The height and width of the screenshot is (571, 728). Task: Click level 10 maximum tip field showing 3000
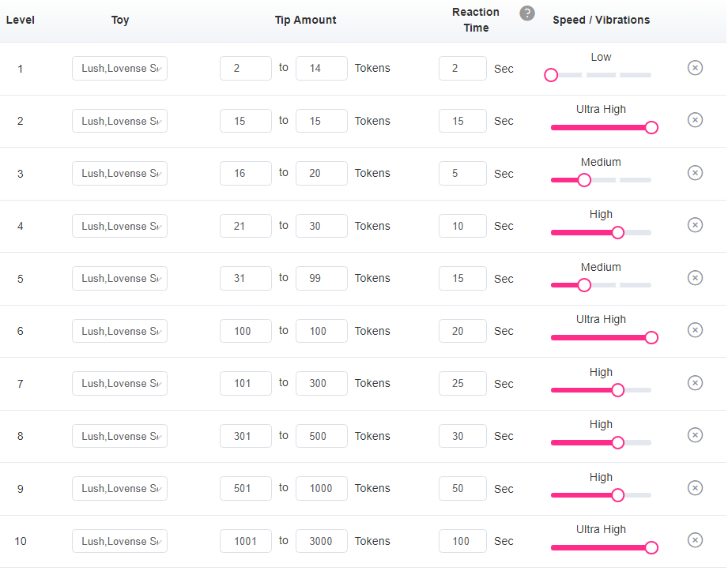point(321,541)
